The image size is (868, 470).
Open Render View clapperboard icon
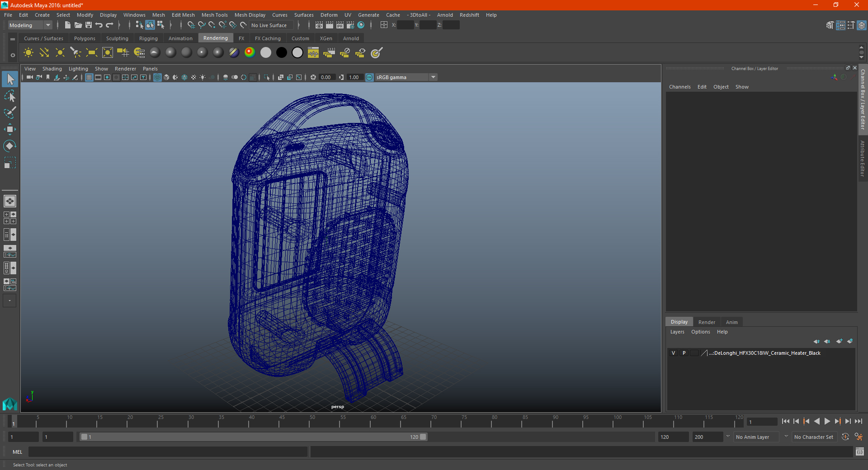319,25
